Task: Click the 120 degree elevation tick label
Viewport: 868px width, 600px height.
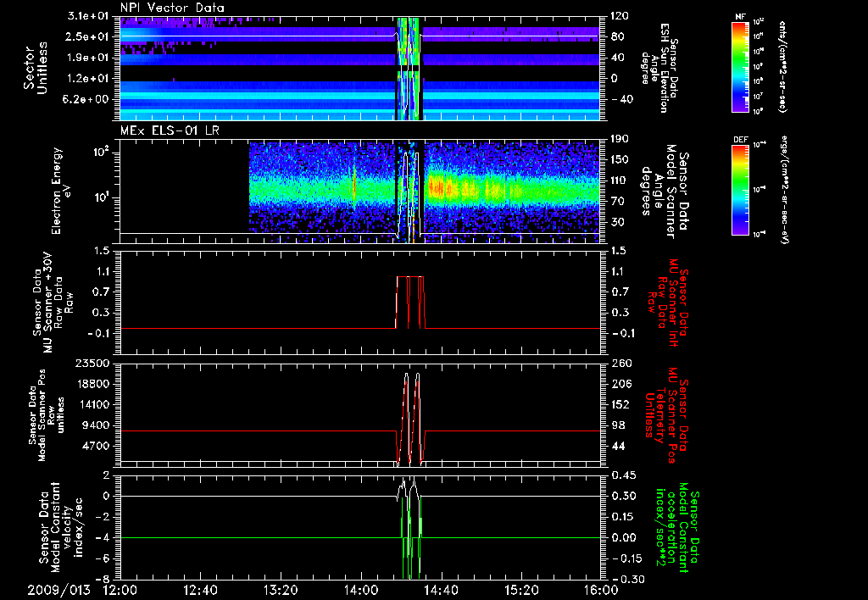Action: pyautogui.click(x=620, y=16)
